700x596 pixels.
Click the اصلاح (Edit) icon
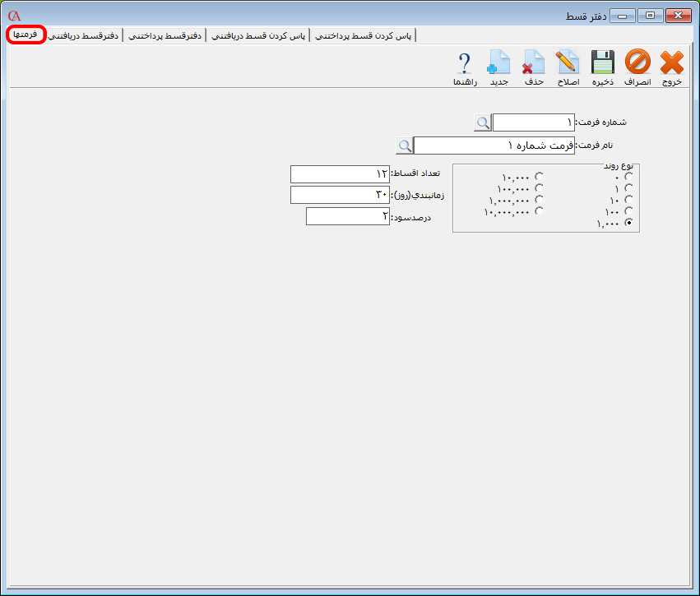click(568, 64)
